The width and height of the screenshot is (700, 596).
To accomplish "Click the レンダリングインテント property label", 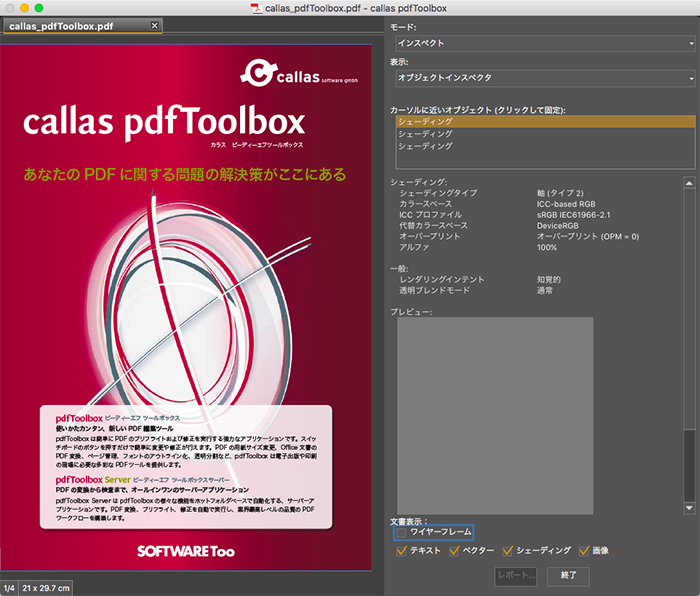I will [442, 279].
